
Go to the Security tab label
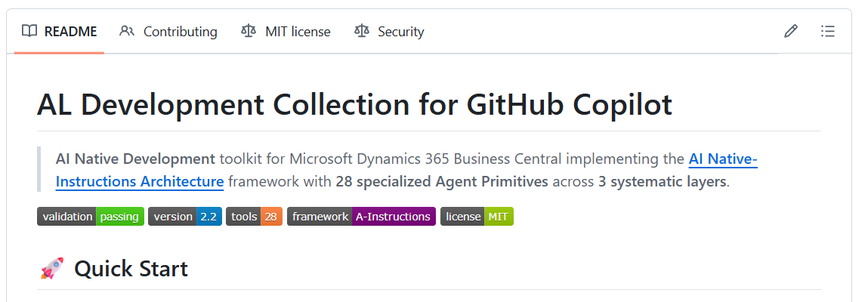[400, 32]
